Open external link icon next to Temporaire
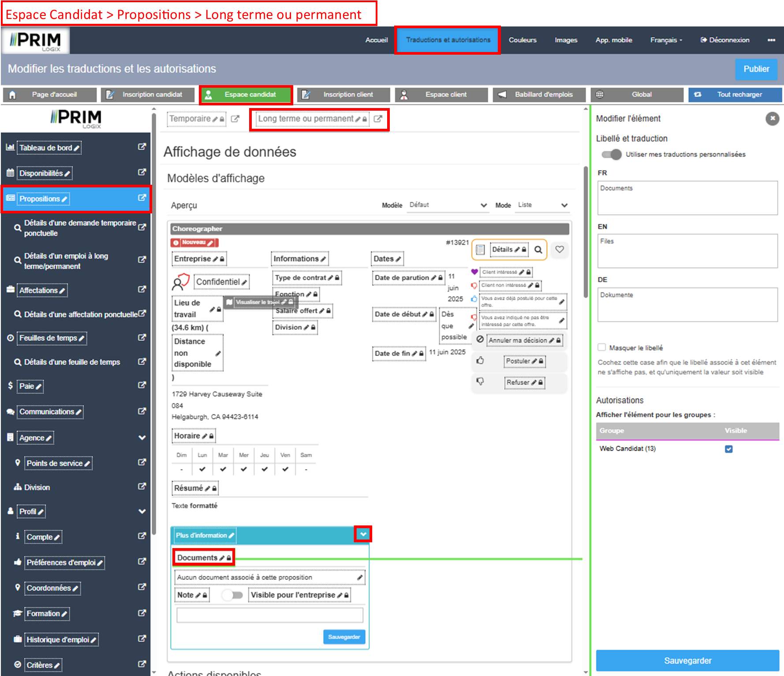Screen dimensions: 784x676 point(235,119)
